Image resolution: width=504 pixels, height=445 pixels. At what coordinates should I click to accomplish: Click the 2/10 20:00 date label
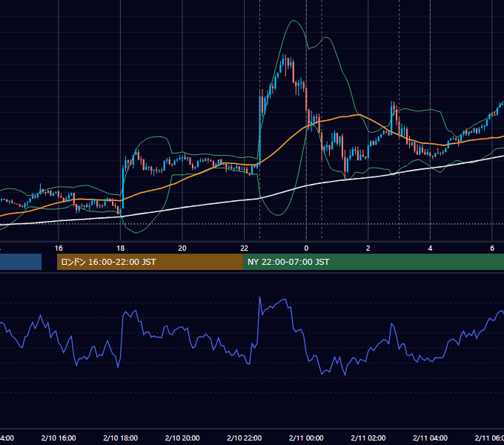(182, 438)
